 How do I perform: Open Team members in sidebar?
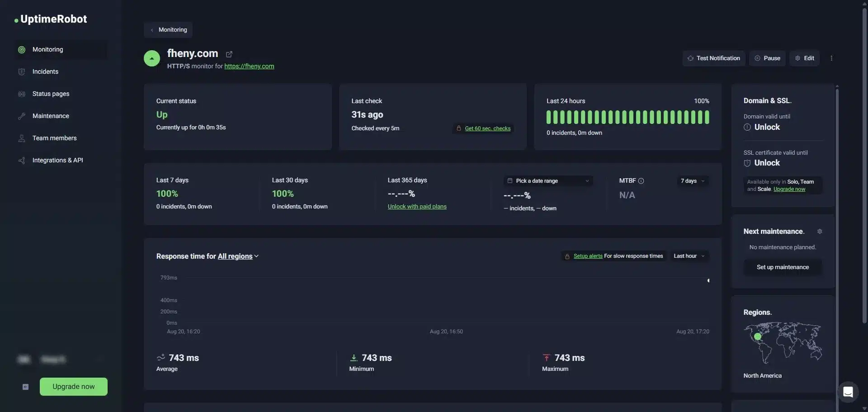point(61,138)
